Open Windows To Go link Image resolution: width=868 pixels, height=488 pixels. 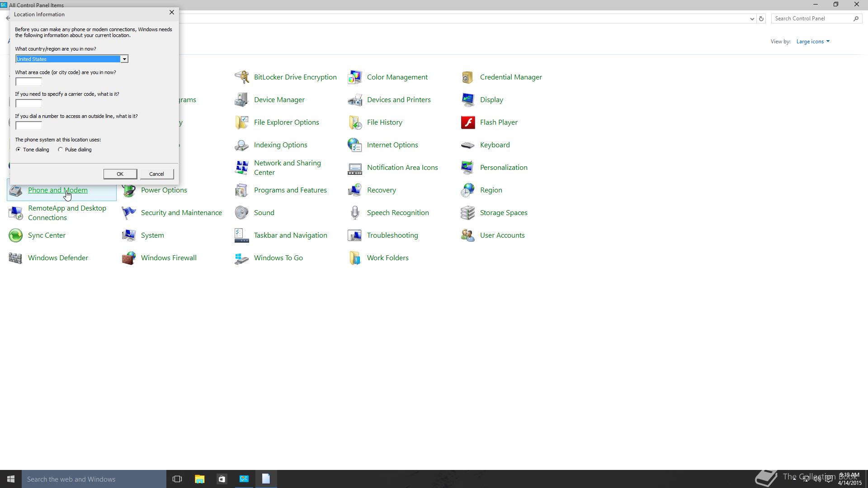[278, 258]
